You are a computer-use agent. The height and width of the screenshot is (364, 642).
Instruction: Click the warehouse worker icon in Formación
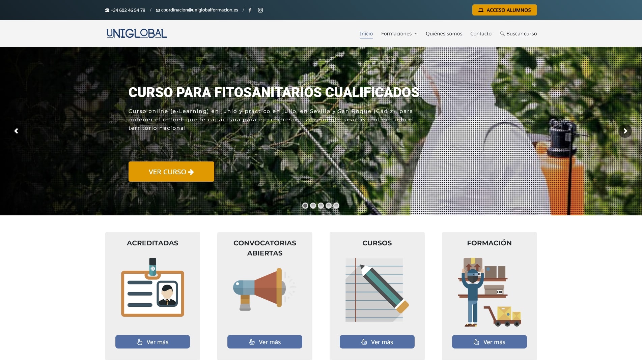(x=489, y=292)
